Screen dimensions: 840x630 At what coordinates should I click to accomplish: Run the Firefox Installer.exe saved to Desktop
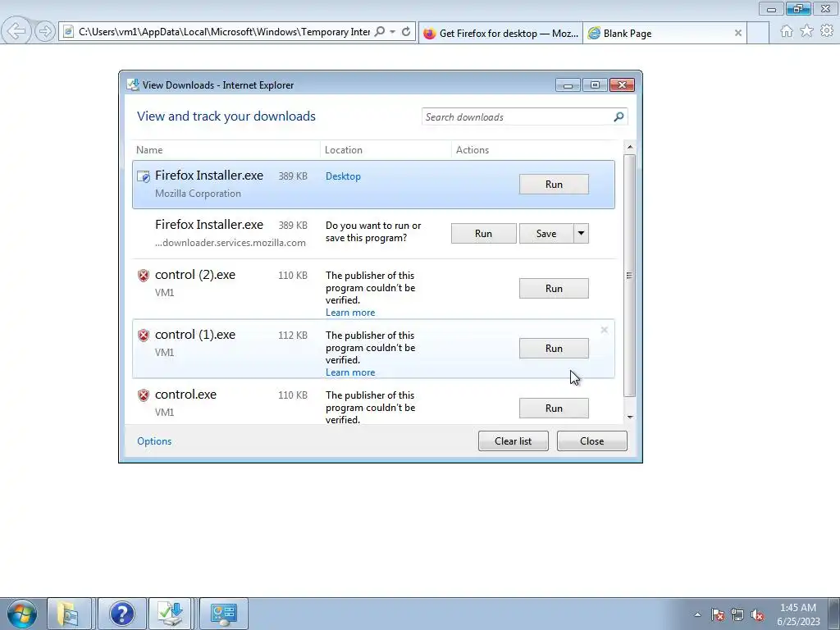click(x=554, y=185)
